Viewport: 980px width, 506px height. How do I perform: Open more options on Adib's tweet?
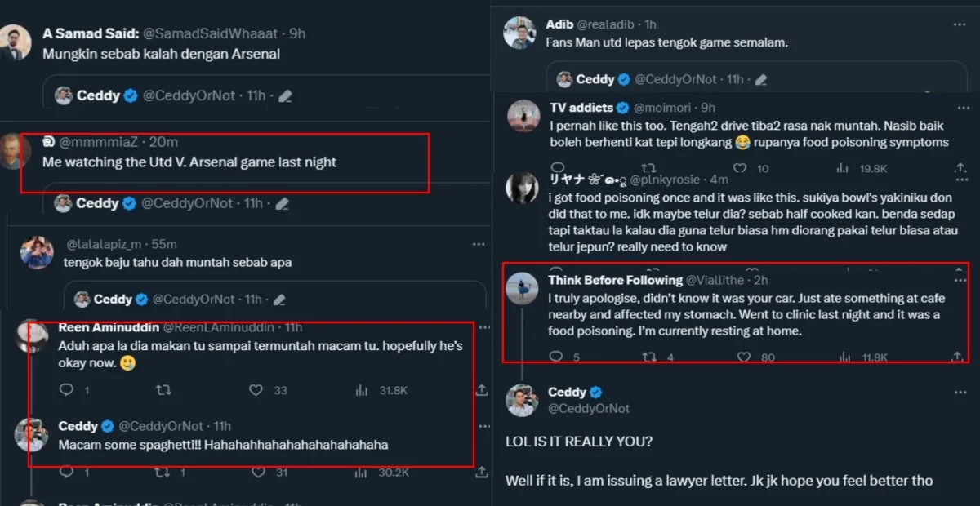point(960,24)
